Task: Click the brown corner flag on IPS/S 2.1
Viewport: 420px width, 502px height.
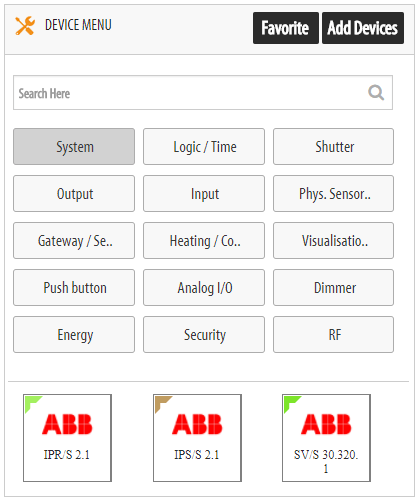Action: 162,403
